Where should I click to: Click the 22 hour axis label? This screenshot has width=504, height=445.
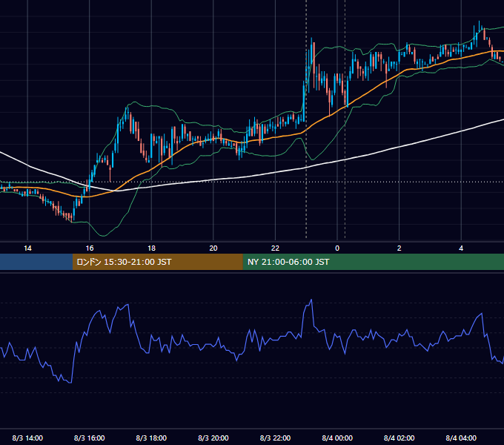tap(275, 248)
